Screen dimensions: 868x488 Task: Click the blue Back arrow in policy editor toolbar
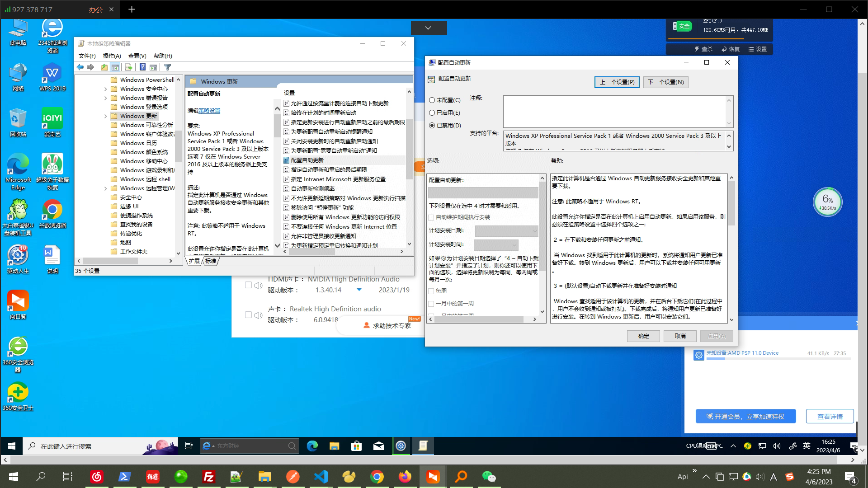click(80, 67)
